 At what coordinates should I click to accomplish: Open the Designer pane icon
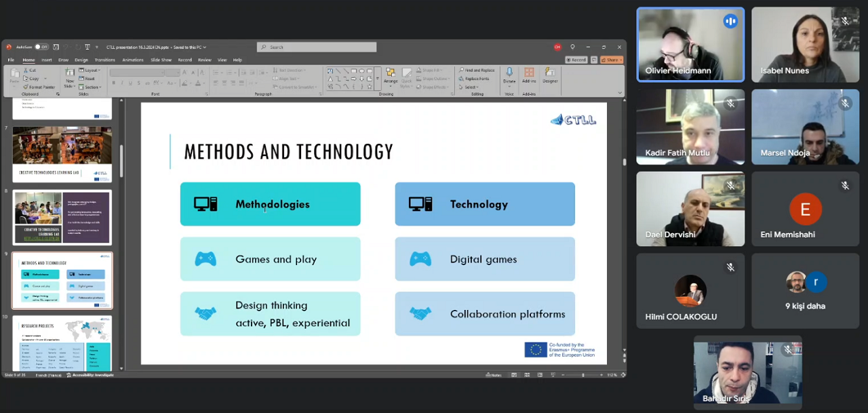[550, 75]
